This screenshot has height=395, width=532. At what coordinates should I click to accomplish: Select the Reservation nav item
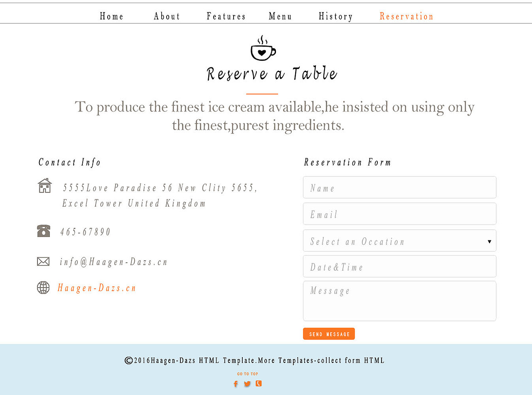(406, 16)
